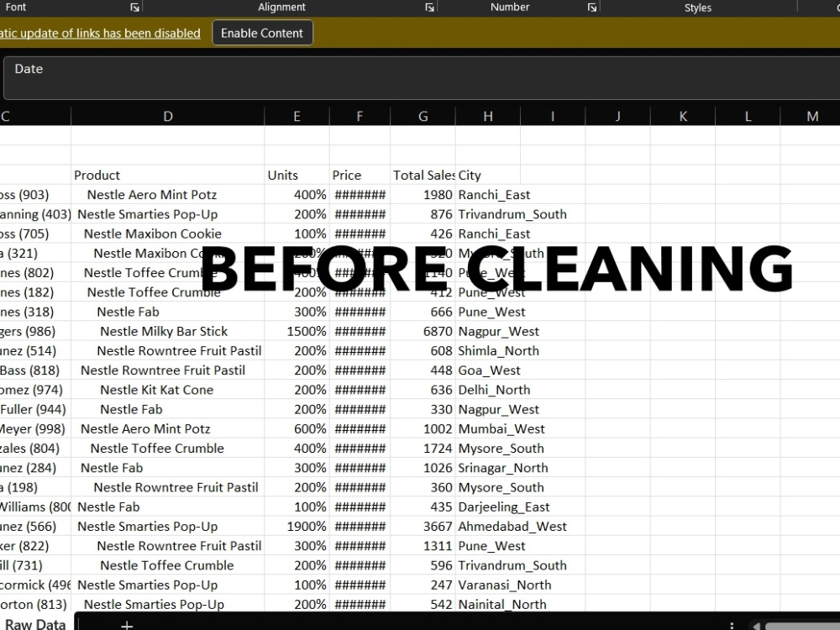Select column F header

pyautogui.click(x=360, y=116)
